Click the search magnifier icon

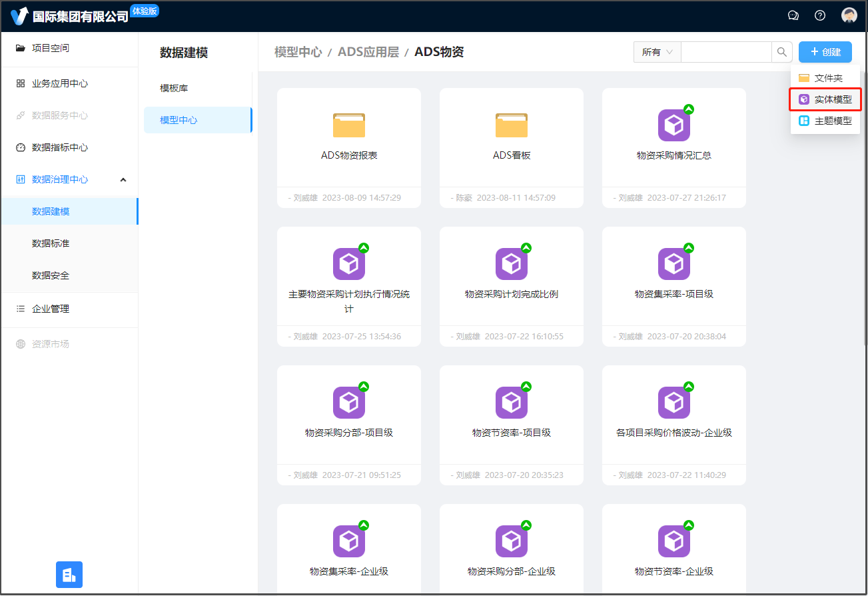pos(781,52)
